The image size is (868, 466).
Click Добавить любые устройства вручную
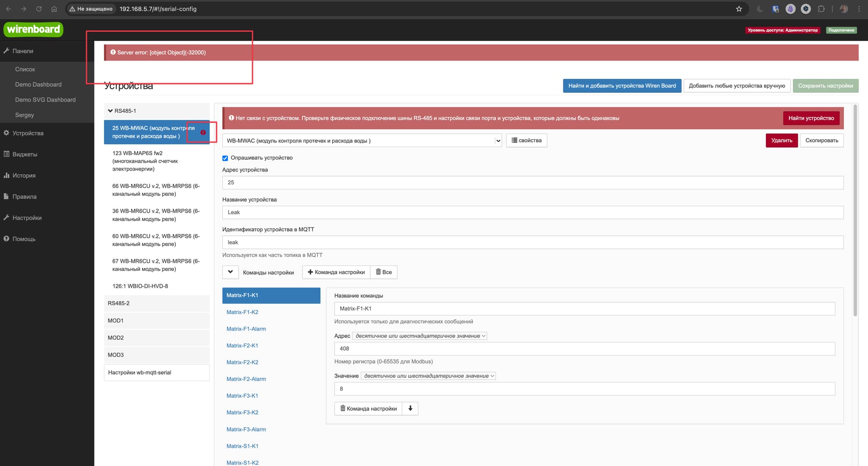pyautogui.click(x=737, y=86)
